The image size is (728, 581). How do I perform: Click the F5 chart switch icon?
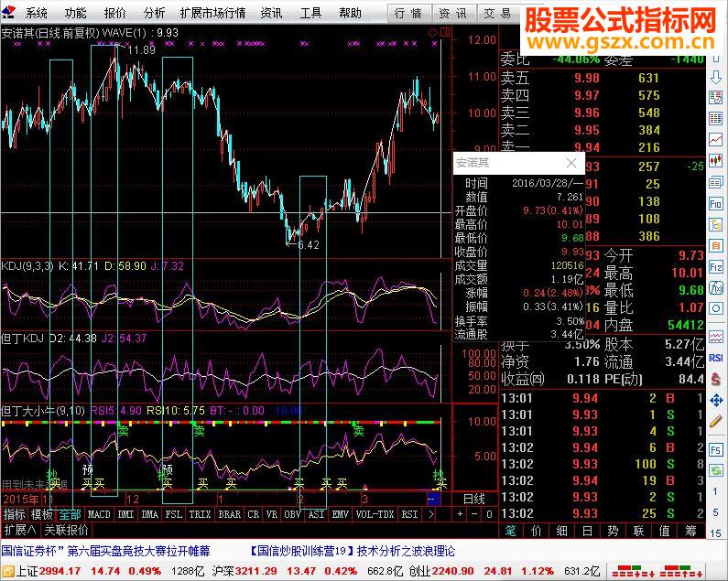coord(715,449)
